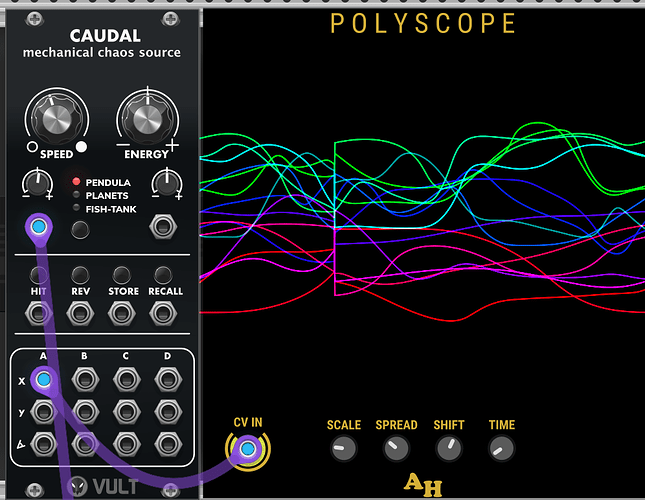Click the A column Y output jack

44,412
